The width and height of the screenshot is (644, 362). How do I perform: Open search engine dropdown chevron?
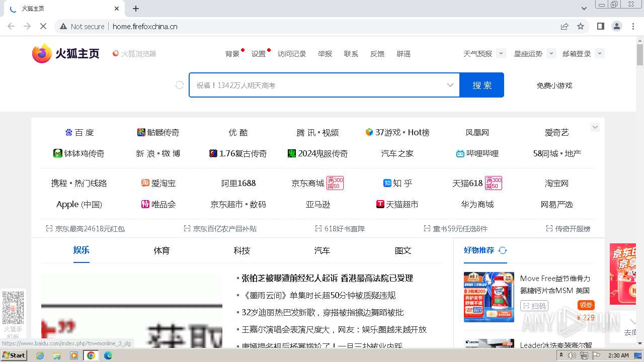(450, 85)
